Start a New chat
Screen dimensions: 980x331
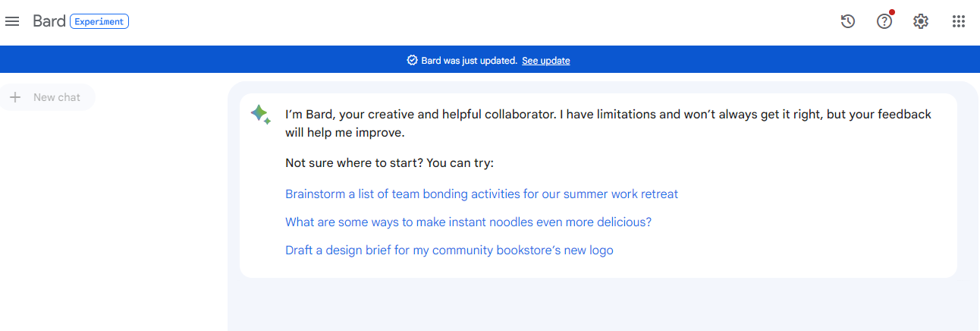(47, 97)
